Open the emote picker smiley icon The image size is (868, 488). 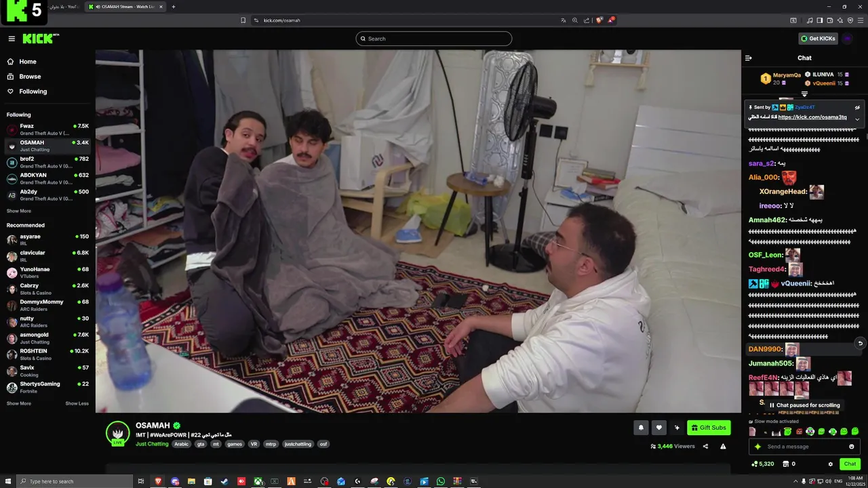[x=852, y=447]
